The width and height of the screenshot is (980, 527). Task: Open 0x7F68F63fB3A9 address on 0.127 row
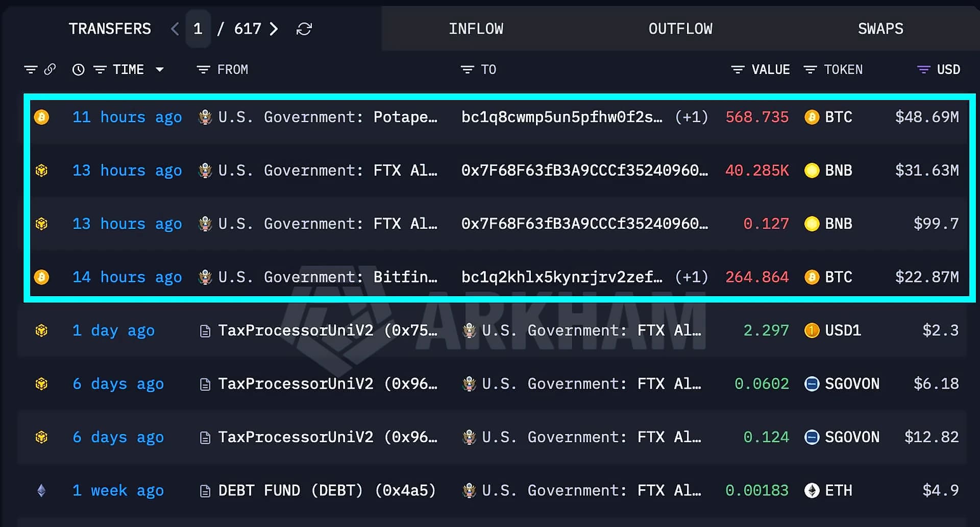[584, 224]
